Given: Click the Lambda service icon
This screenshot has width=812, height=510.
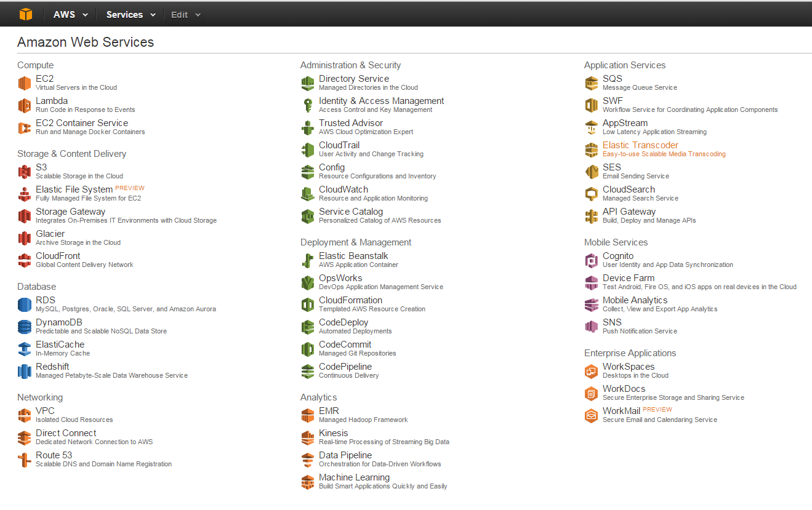Looking at the screenshot, I should point(24,105).
